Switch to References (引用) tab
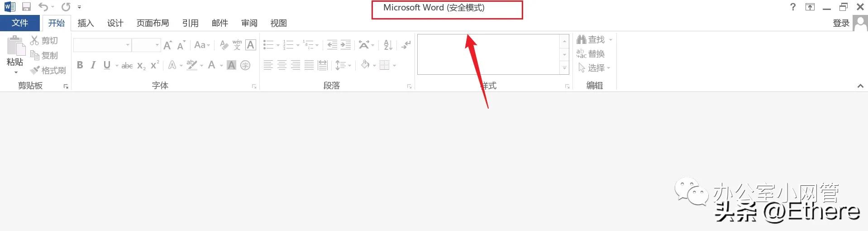The width and height of the screenshot is (868, 231). pyautogui.click(x=190, y=23)
